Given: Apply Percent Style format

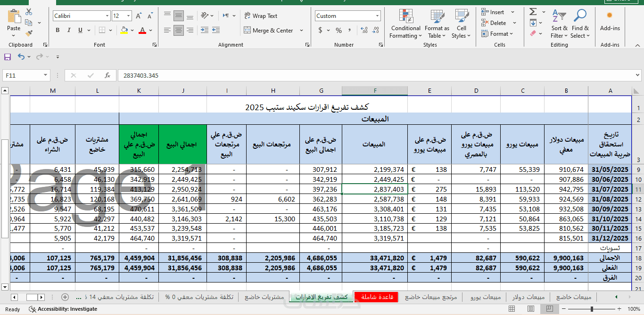Looking at the screenshot, I should pos(339,30).
